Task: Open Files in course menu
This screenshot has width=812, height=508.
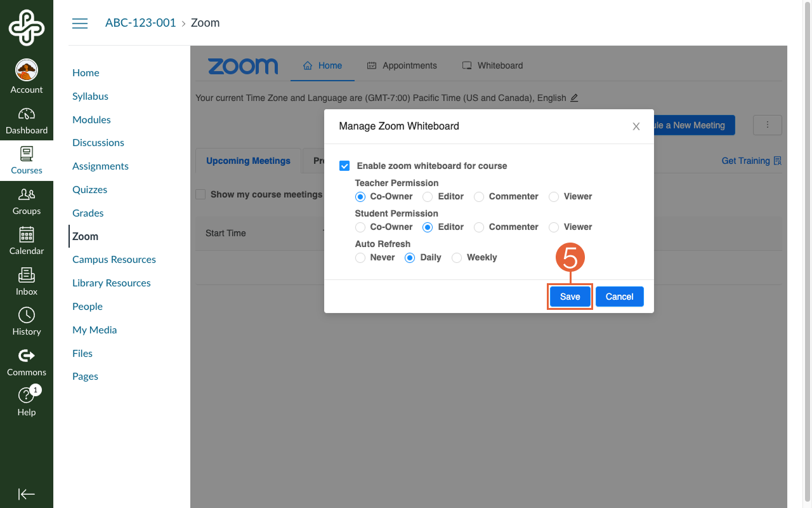Action: point(82,354)
